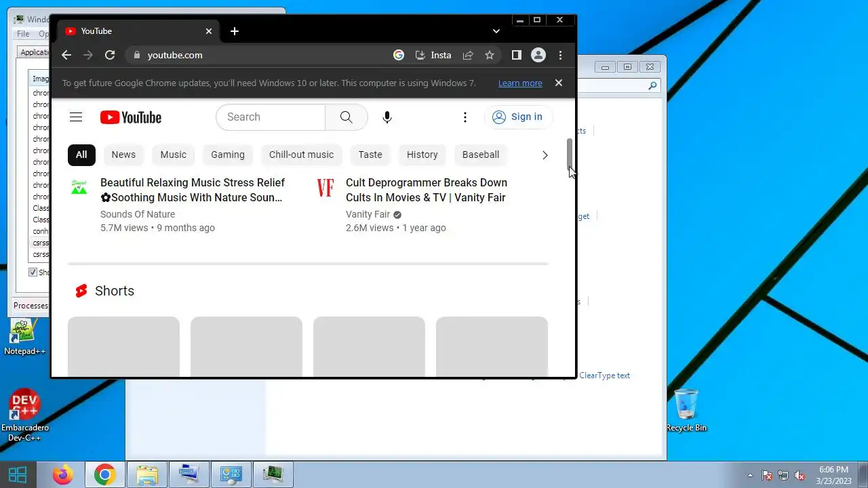
Task: Click the Recycle Bin desktop icon
Action: [x=686, y=410]
